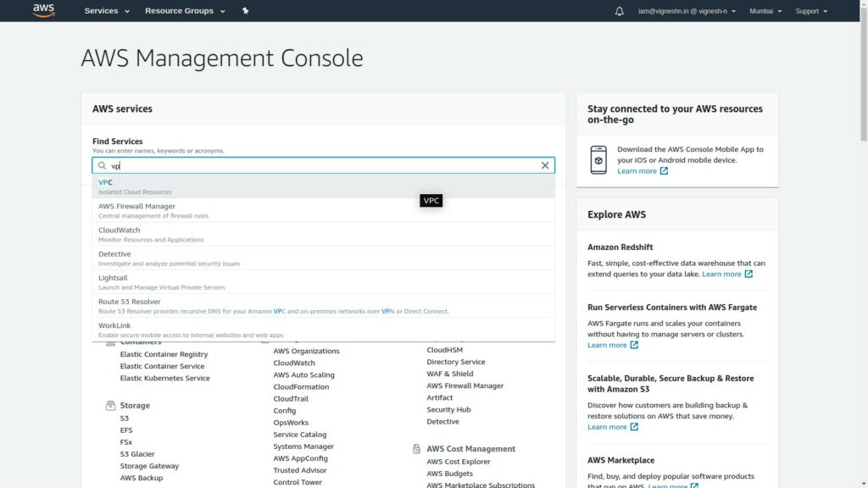Open Directory Service
The width and height of the screenshot is (868, 488).
[x=455, y=362]
